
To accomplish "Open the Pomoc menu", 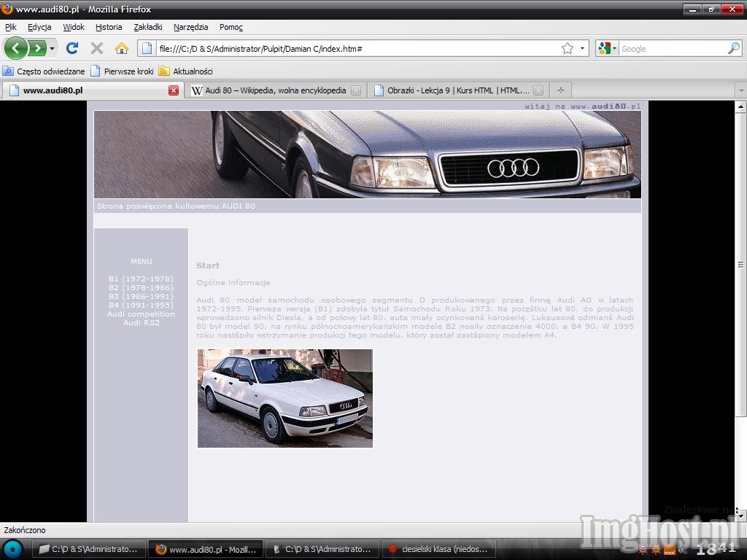I will pos(231,27).
